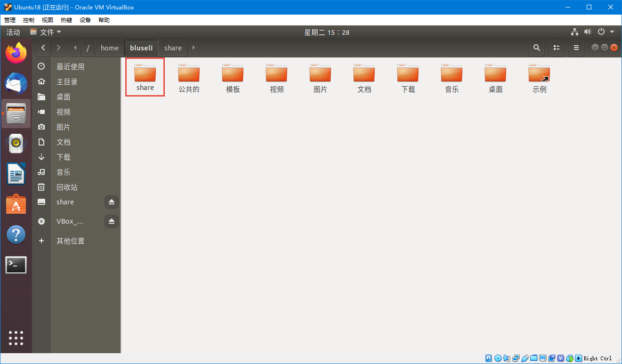622x364 pixels.
Task: Select the 公共的 folder
Action: 189,78
